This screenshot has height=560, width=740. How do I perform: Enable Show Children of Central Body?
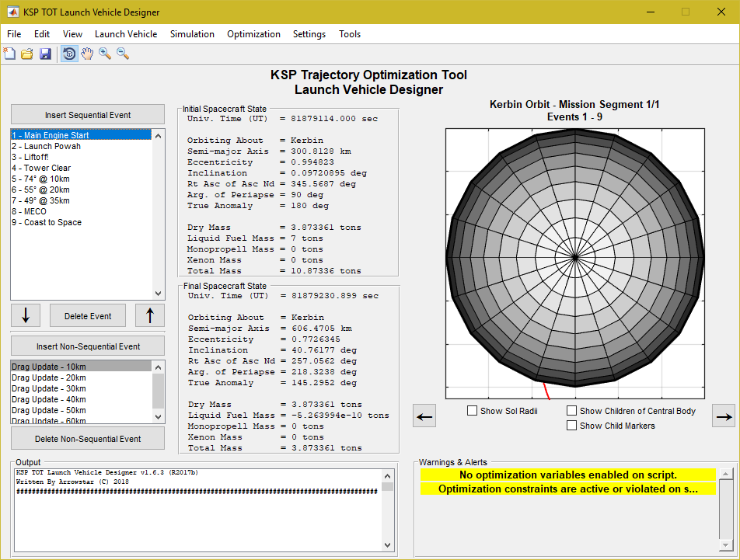pyautogui.click(x=571, y=411)
